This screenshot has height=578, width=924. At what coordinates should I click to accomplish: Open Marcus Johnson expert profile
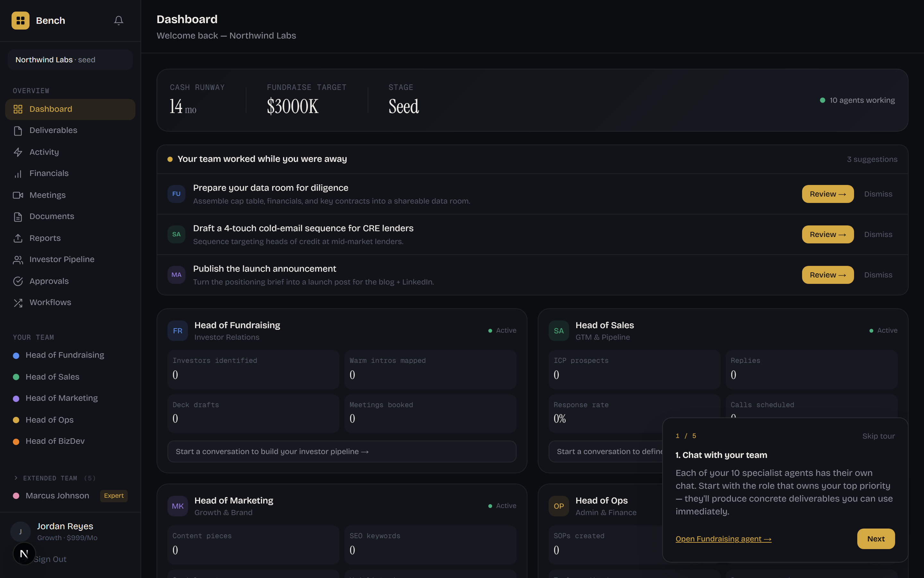click(x=70, y=496)
